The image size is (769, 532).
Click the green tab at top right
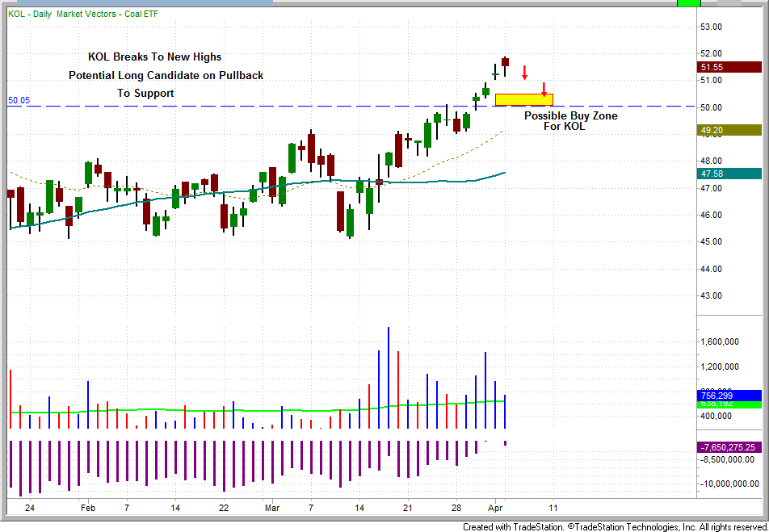click(x=688, y=3)
